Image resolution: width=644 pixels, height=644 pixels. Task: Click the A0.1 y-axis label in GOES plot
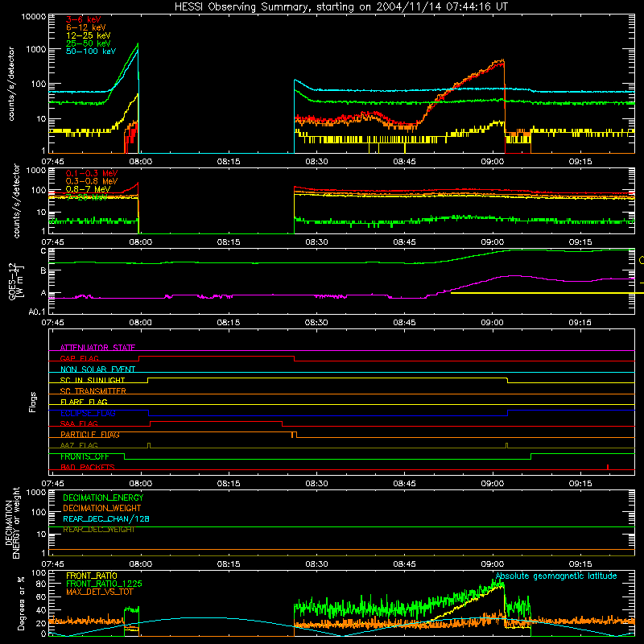37,312
